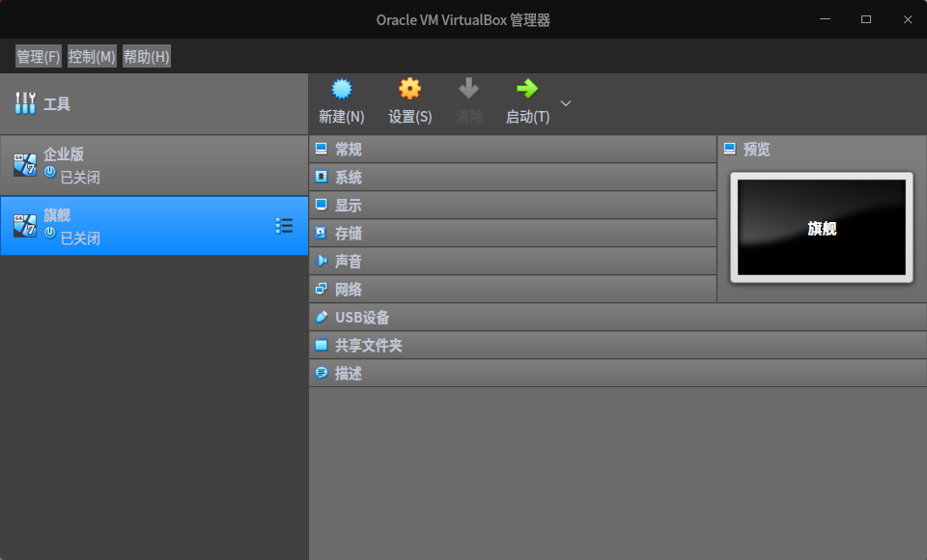Open the 旗舰 VM list menu icon
The image size is (927, 560).
283,226
